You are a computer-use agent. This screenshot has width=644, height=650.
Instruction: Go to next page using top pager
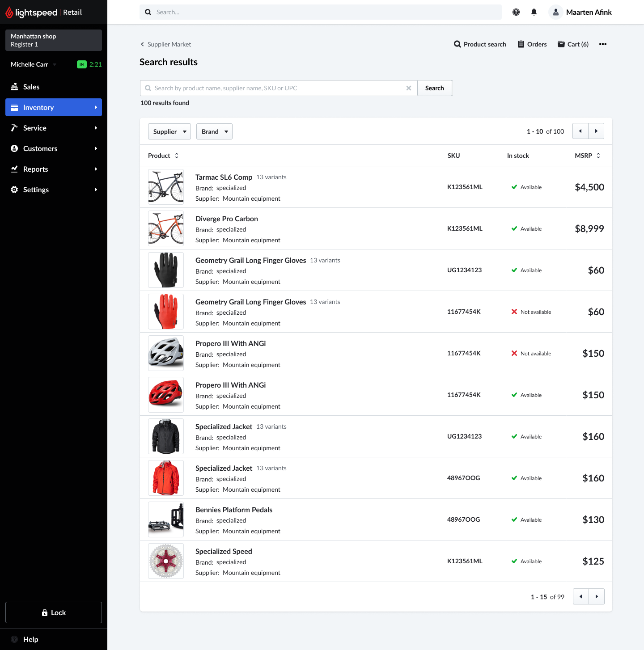tap(596, 131)
